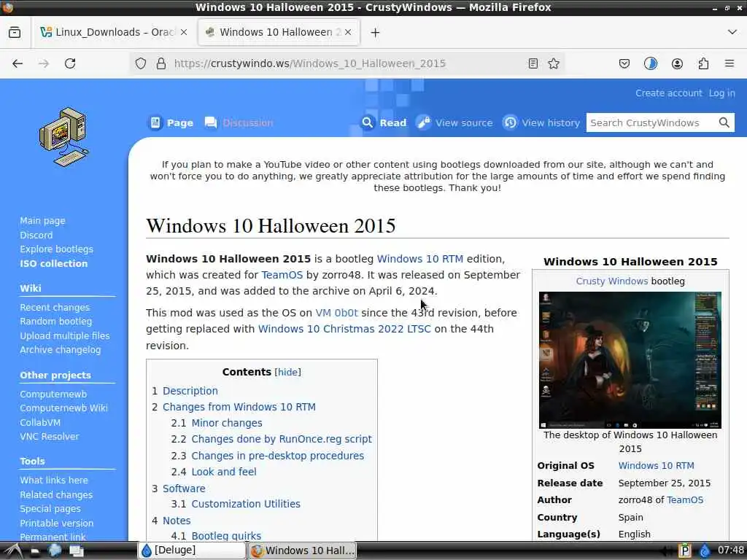Viewport: 747px width, 560px height.
Task: Open Upload multiple files
Action: 64,335
